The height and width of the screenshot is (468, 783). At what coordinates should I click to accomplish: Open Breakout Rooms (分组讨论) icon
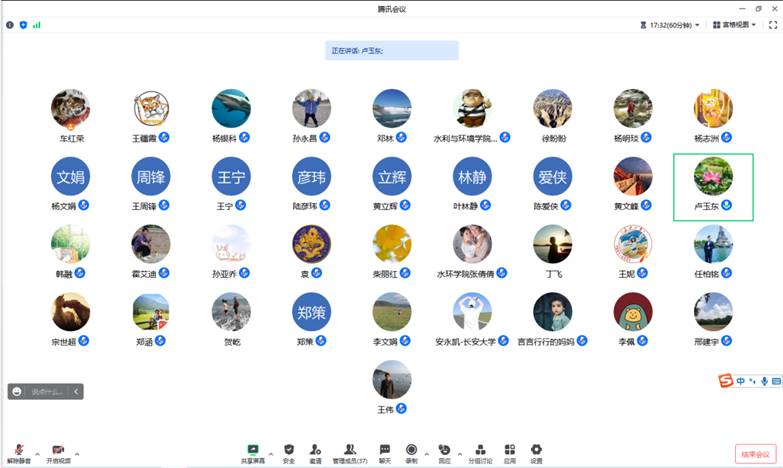coord(480,453)
